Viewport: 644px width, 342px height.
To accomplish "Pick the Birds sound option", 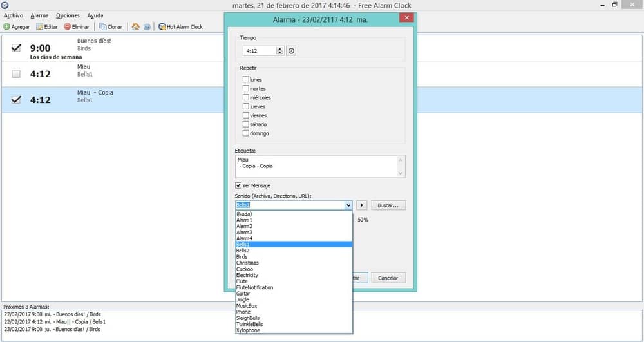I will [294, 256].
